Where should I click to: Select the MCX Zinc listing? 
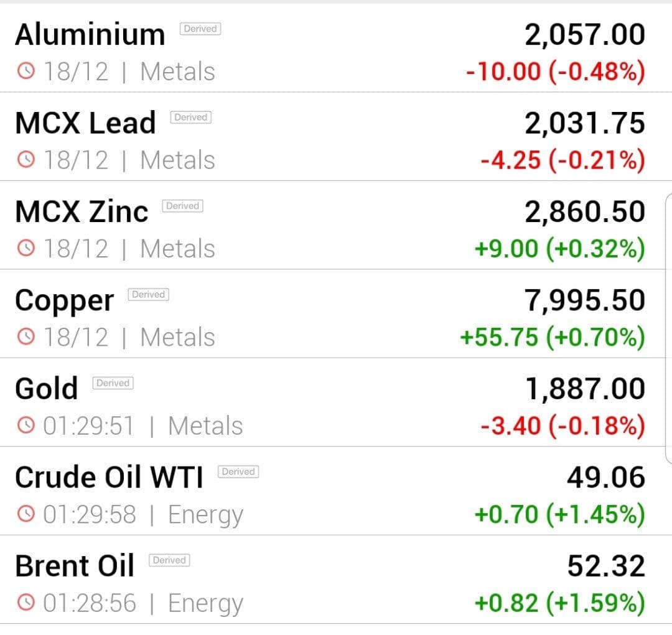[x=336, y=225]
